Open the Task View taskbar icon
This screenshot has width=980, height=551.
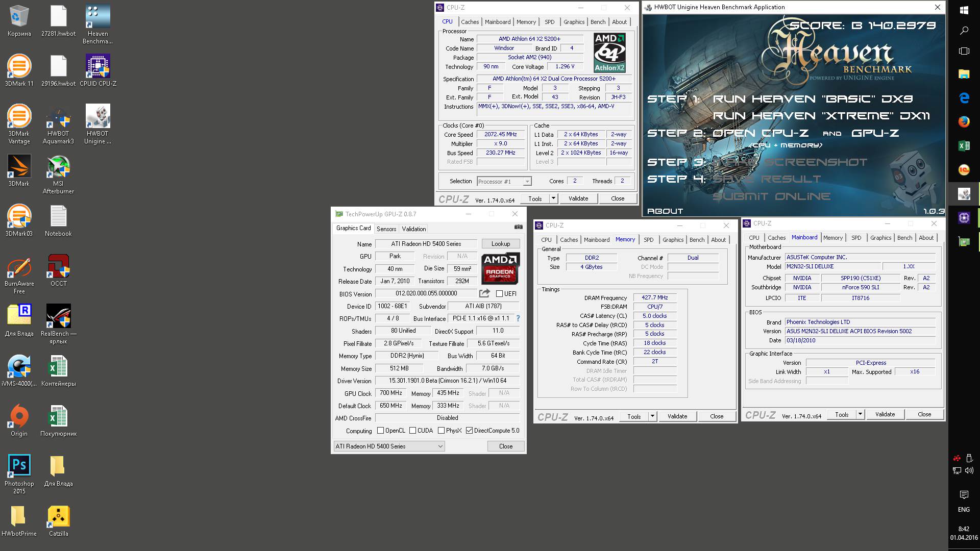point(964,51)
